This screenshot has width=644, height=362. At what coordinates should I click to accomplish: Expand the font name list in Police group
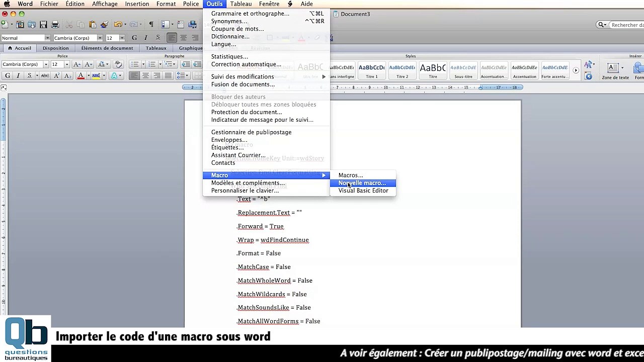point(46,64)
